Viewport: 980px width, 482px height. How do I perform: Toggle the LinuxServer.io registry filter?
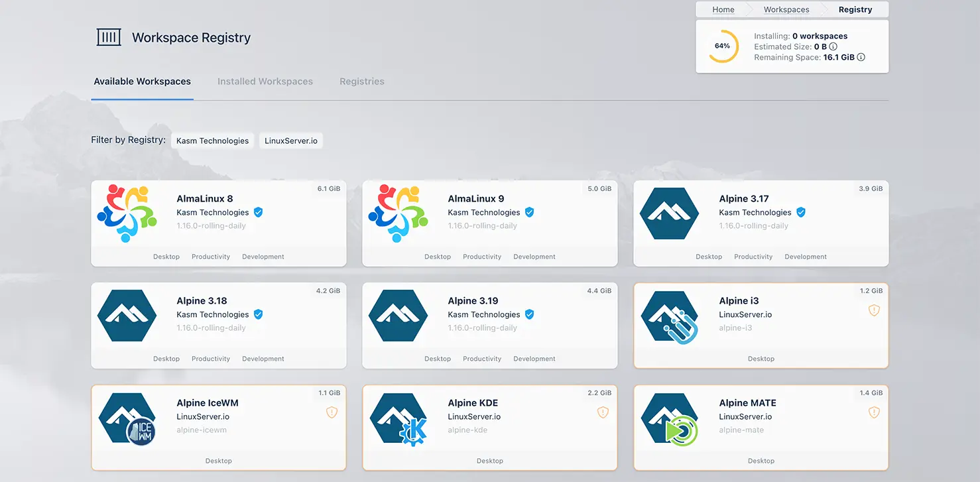pyautogui.click(x=290, y=141)
